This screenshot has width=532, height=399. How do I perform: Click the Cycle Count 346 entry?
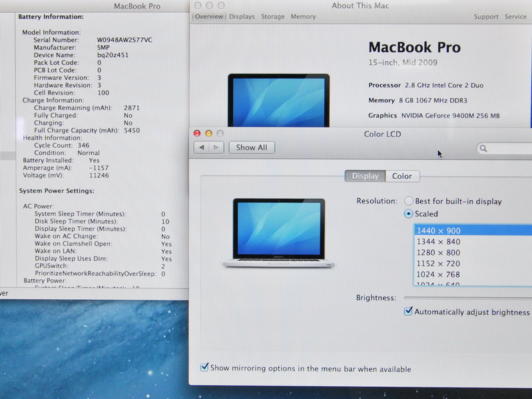coord(62,145)
